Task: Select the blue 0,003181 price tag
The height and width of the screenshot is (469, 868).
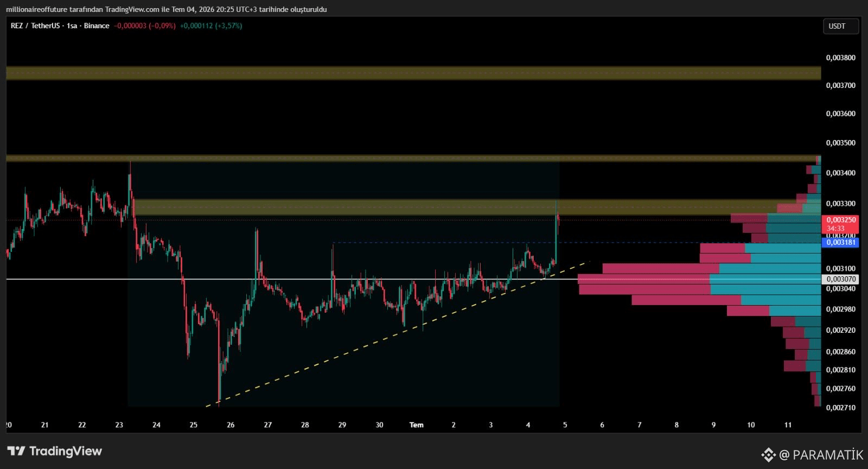Action: (x=840, y=242)
